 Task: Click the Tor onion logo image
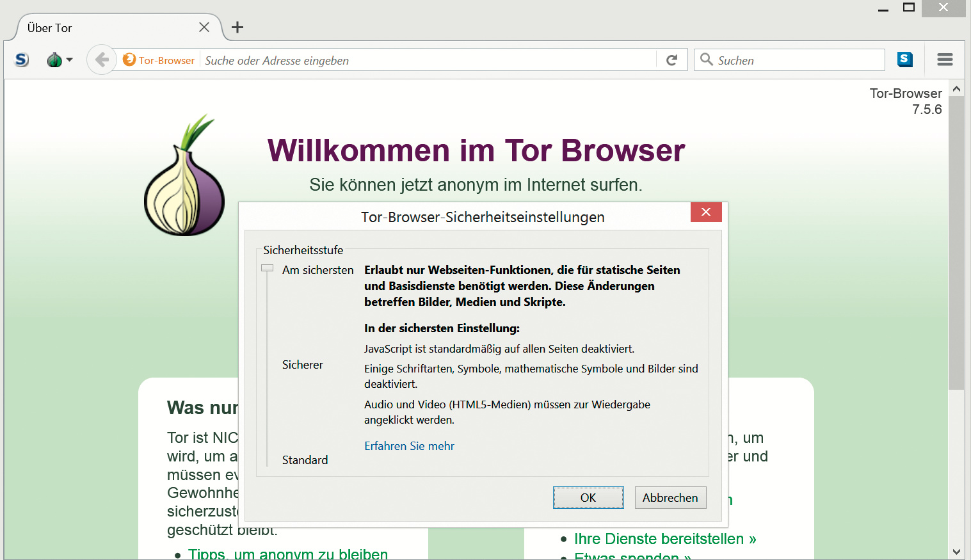184,175
